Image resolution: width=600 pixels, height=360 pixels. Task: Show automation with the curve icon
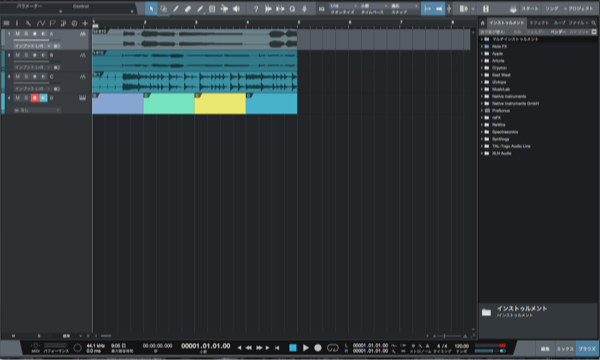41,23
